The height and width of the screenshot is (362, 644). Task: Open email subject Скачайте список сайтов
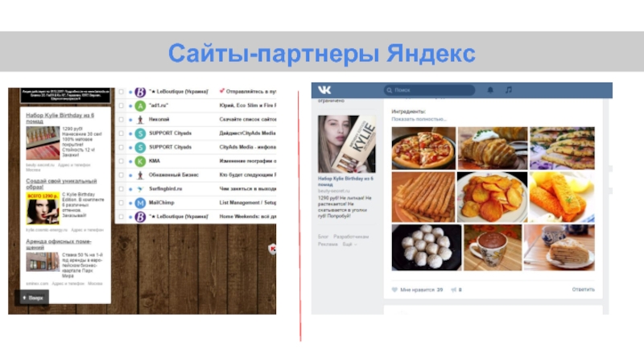click(248, 119)
